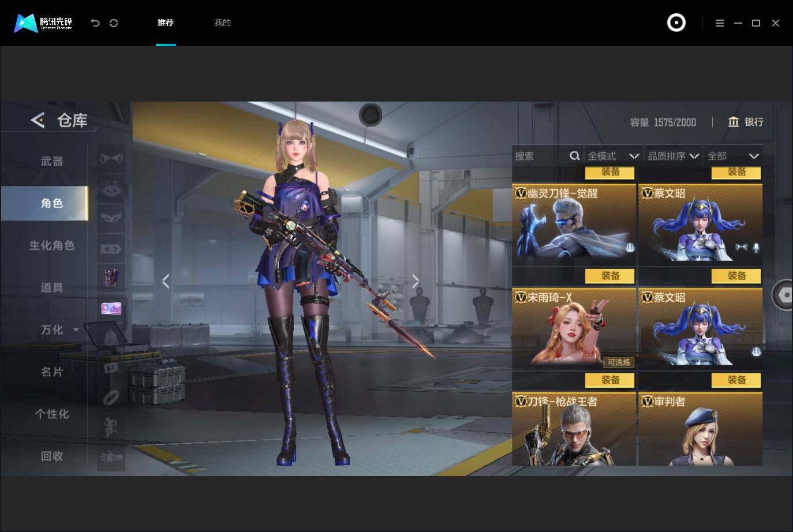793x532 pixels.
Task: Open the 道具 category
Action: click(x=52, y=287)
